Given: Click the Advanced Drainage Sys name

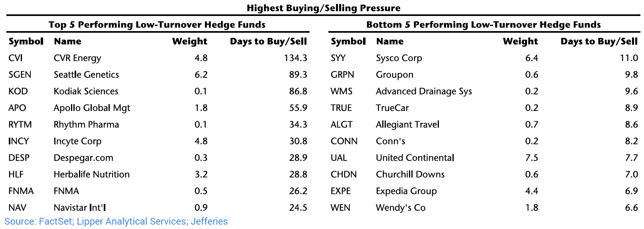Looking at the screenshot, I should 424,91.
